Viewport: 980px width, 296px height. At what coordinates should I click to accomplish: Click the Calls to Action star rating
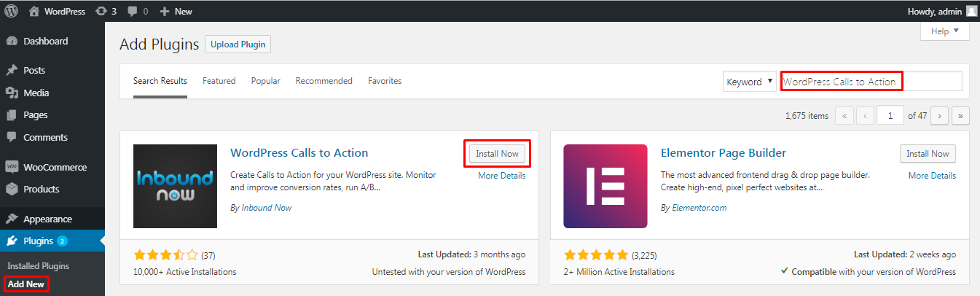click(x=166, y=255)
